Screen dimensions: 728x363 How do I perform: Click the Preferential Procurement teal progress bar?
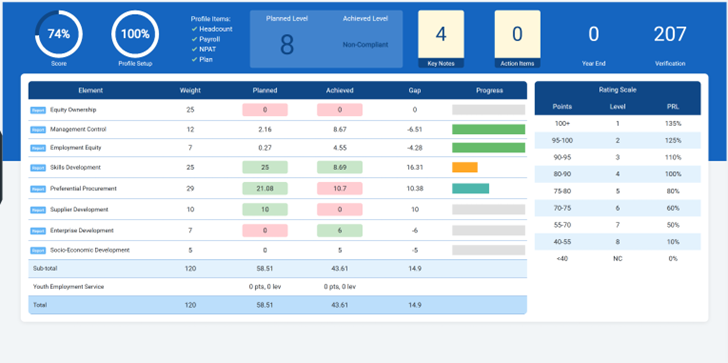[470, 188]
